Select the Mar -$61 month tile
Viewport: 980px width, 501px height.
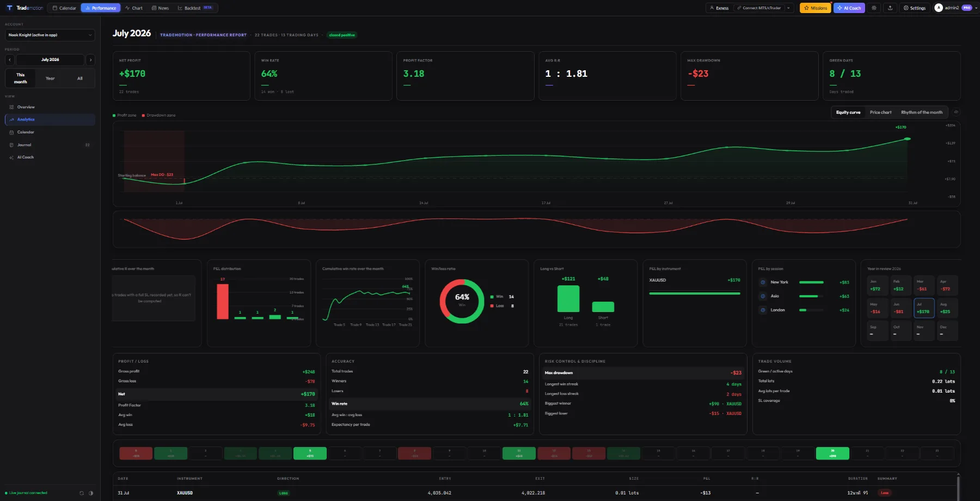tap(924, 285)
